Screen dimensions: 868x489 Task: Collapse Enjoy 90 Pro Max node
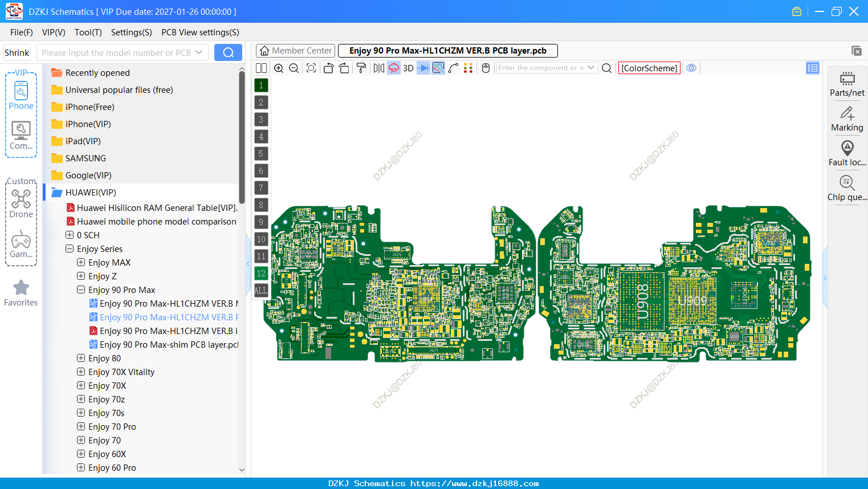click(x=81, y=290)
